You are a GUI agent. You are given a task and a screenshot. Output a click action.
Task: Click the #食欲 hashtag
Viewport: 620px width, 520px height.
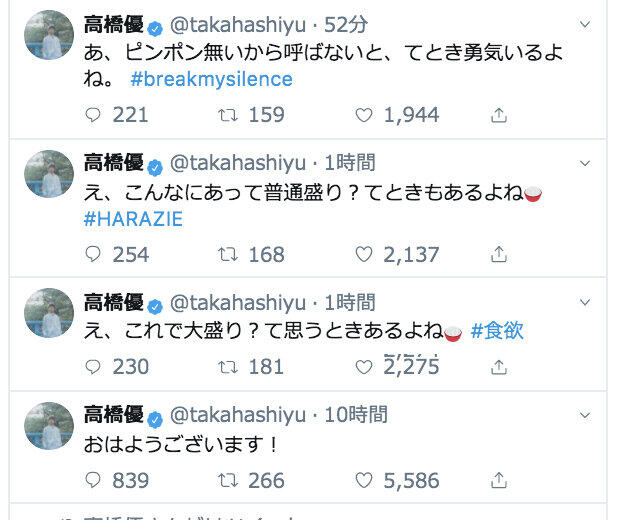pyautogui.click(x=497, y=331)
